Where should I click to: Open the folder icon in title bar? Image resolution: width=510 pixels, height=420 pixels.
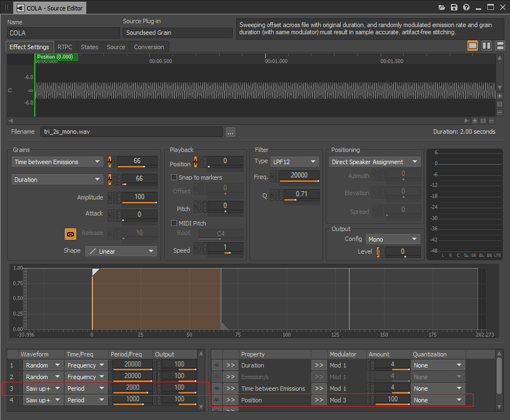442,8
